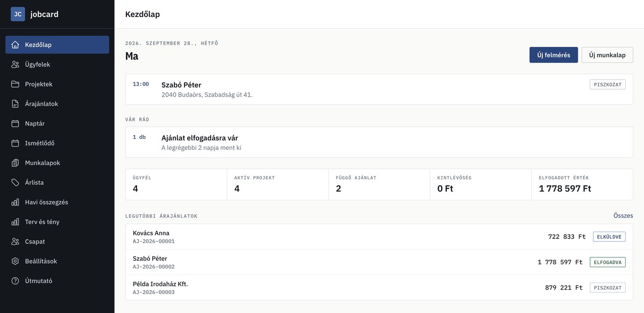Click quote number AJ-2026-00001
The width and height of the screenshot is (644, 313).
pos(154,241)
